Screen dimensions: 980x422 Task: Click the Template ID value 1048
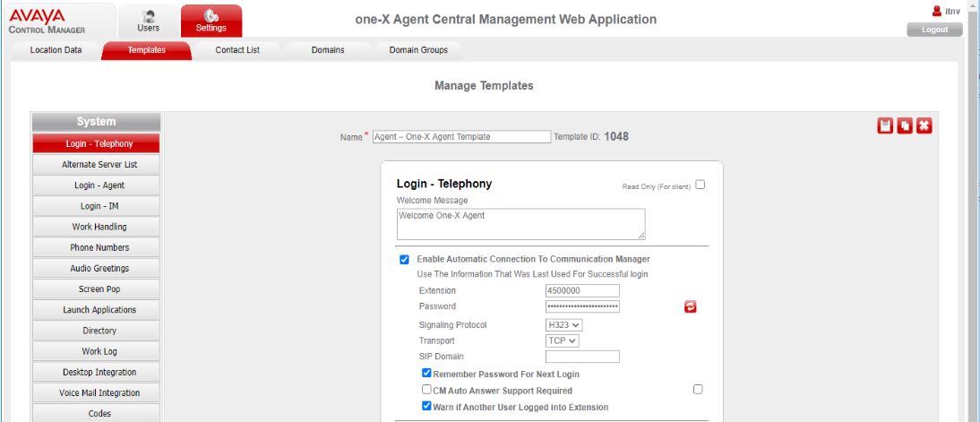pyautogui.click(x=616, y=136)
